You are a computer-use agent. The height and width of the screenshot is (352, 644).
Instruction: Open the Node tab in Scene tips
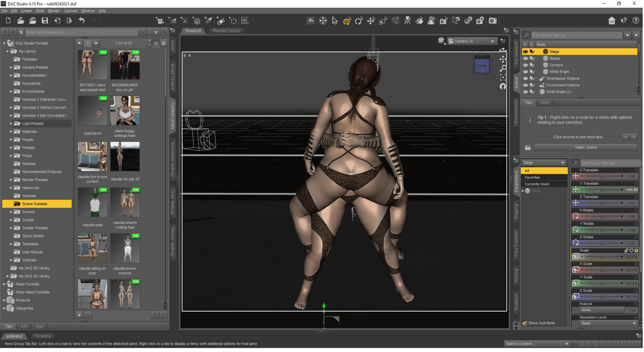544,103
